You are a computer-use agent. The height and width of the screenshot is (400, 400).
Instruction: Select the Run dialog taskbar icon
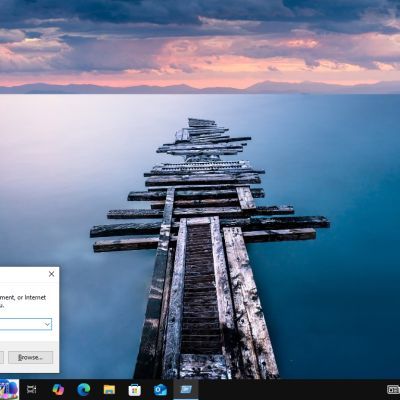(186, 389)
